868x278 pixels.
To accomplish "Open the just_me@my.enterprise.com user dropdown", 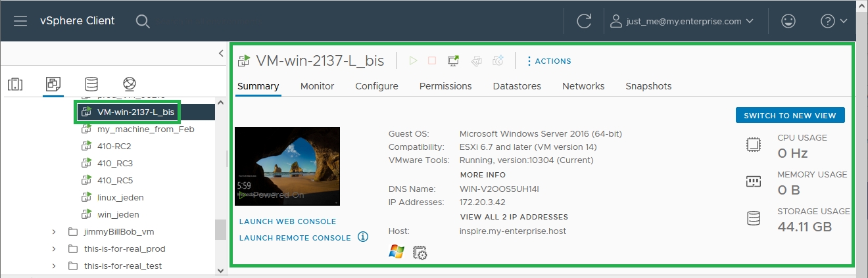I will (681, 21).
